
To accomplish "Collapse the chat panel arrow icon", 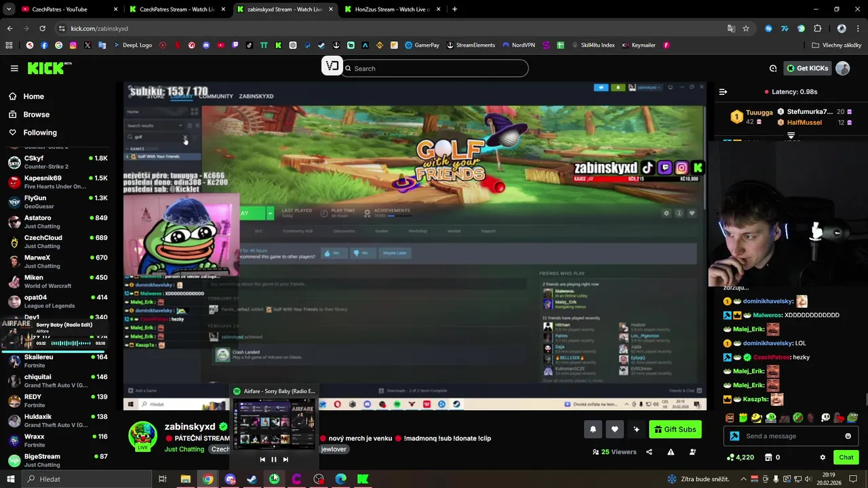I will coord(723,91).
